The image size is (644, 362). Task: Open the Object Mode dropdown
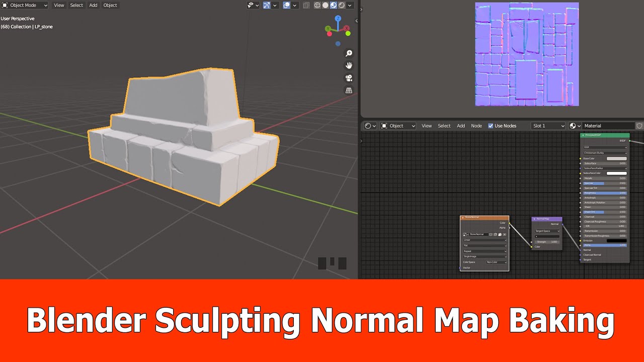point(25,5)
